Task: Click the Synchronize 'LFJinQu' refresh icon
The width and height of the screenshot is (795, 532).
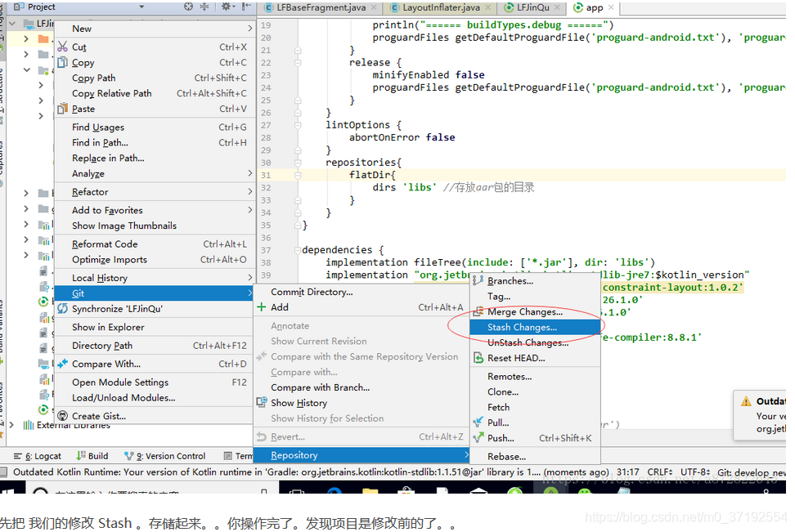Action: click(x=62, y=309)
